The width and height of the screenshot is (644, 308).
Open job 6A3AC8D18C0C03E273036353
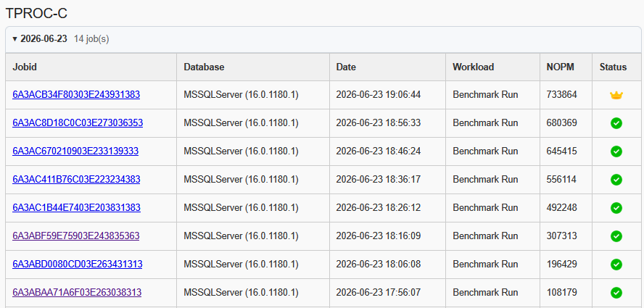(x=78, y=122)
